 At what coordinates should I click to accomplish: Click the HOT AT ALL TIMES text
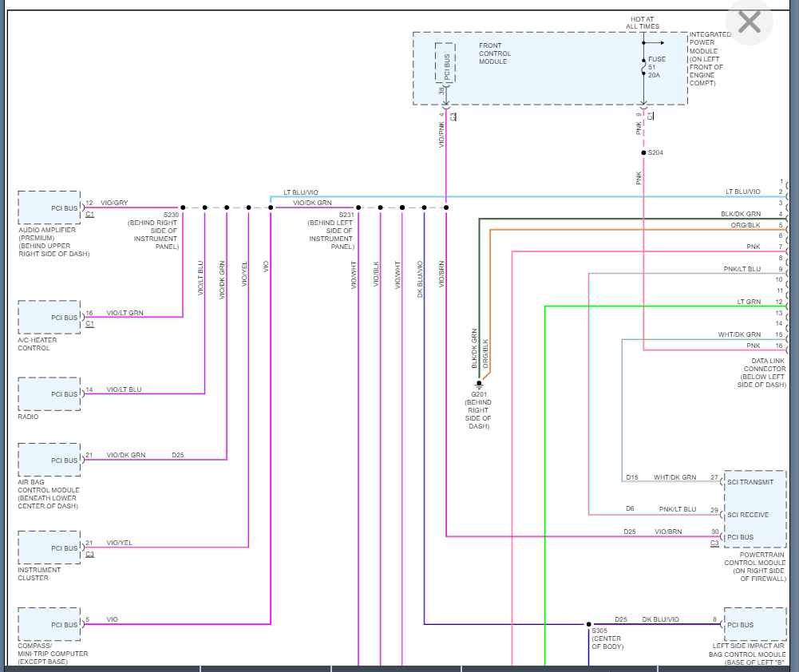[642, 23]
